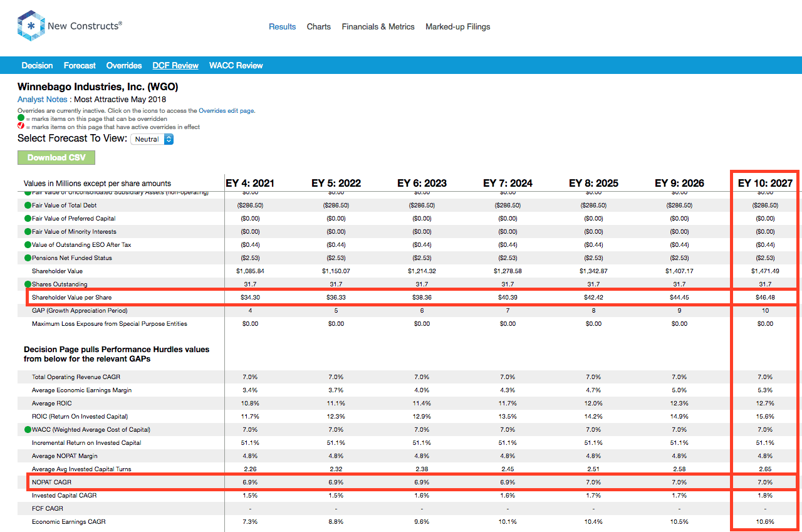
Task: Click the New Constructs logo icon
Action: [x=31, y=26]
